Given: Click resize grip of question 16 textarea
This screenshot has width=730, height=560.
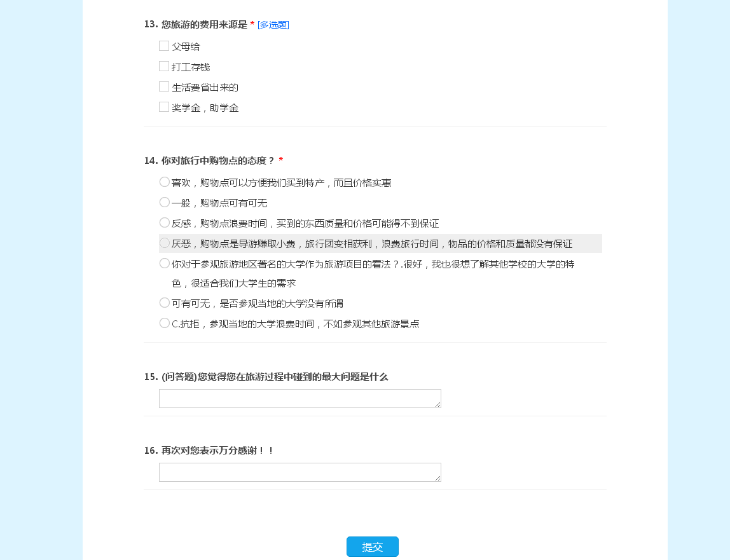Looking at the screenshot, I should (437, 478).
